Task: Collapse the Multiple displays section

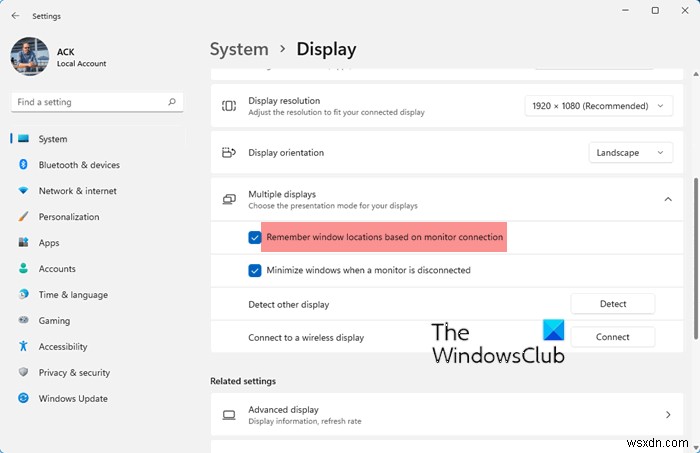Action: [x=668, y=199]
